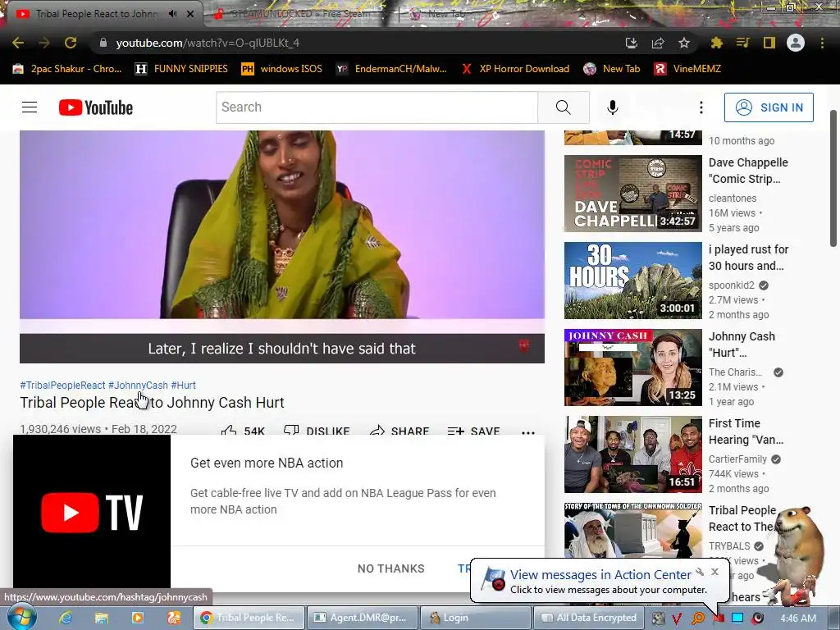Open the EndermanCH/Malw... bookmark
Viewport: 840px width, 630px height.
[391, 69]
